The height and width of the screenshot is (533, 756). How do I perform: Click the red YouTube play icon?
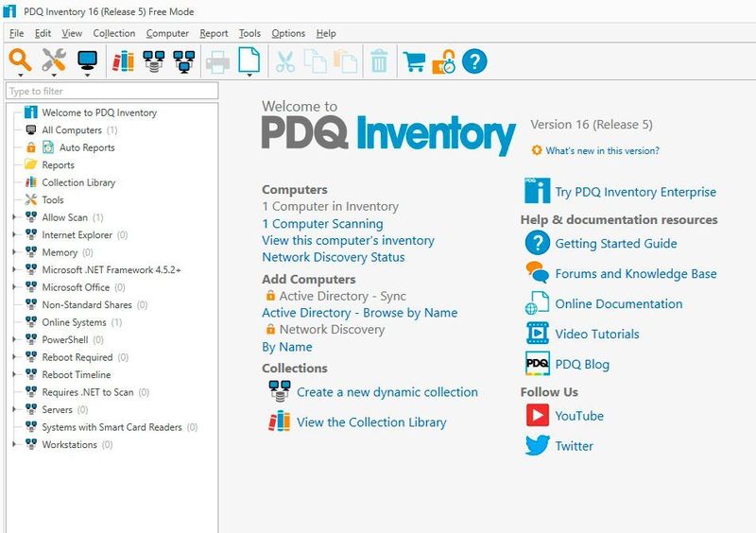(x=538, y=415)
